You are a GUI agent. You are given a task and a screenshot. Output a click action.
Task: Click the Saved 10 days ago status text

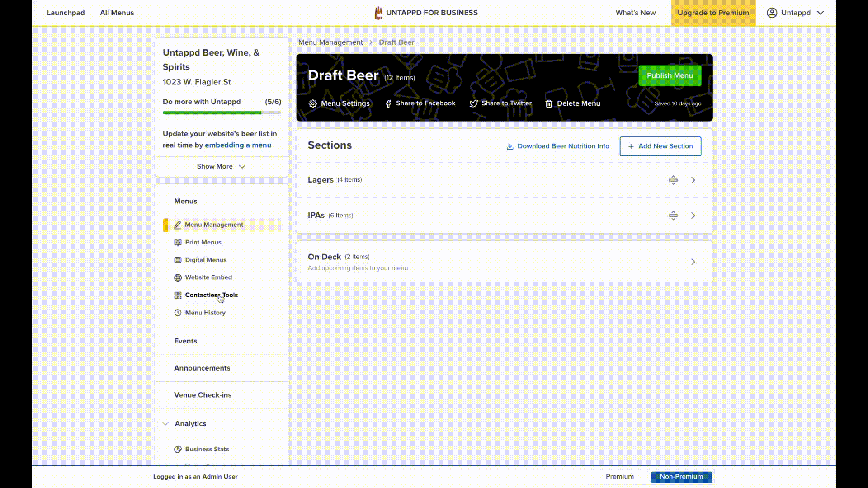678,103
